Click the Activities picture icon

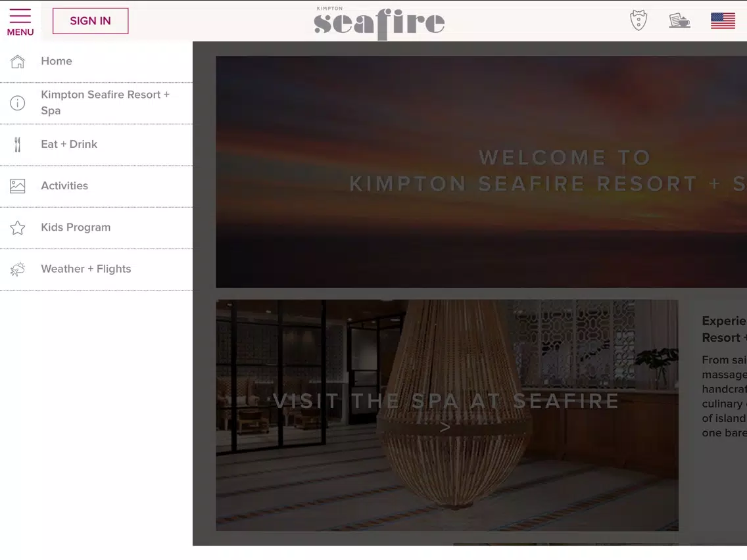pos(18,186)
